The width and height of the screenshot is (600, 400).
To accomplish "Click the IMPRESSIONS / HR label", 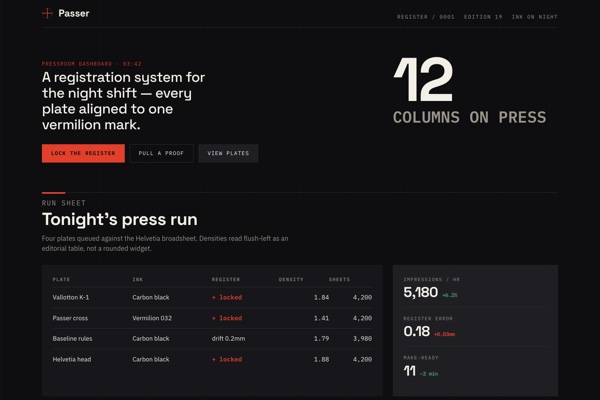I will point(432,279).
